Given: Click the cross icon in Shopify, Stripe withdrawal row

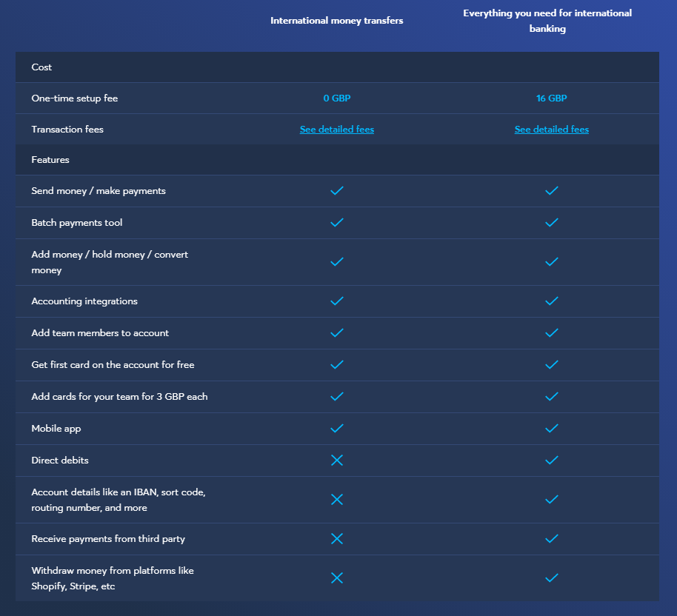Looking at the screenshot, I should pos(337,578).
